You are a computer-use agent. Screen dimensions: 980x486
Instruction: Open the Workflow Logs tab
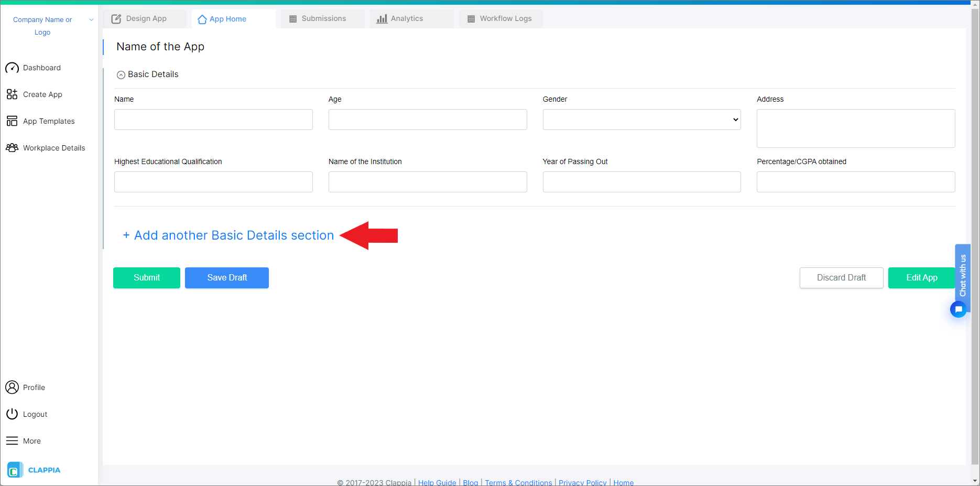500,18
